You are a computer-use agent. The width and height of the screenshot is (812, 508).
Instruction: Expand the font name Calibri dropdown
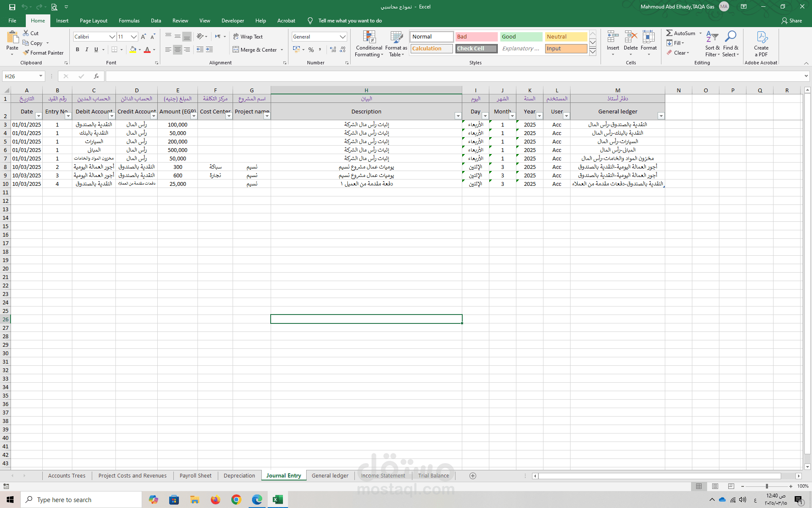(x=112, y=37)
